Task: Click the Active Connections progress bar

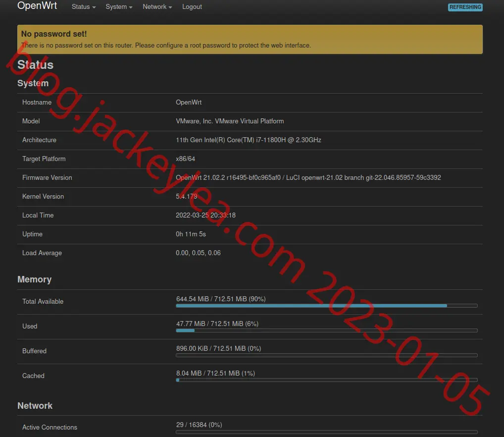Action: pyautogui.click(x=327, y=432)
